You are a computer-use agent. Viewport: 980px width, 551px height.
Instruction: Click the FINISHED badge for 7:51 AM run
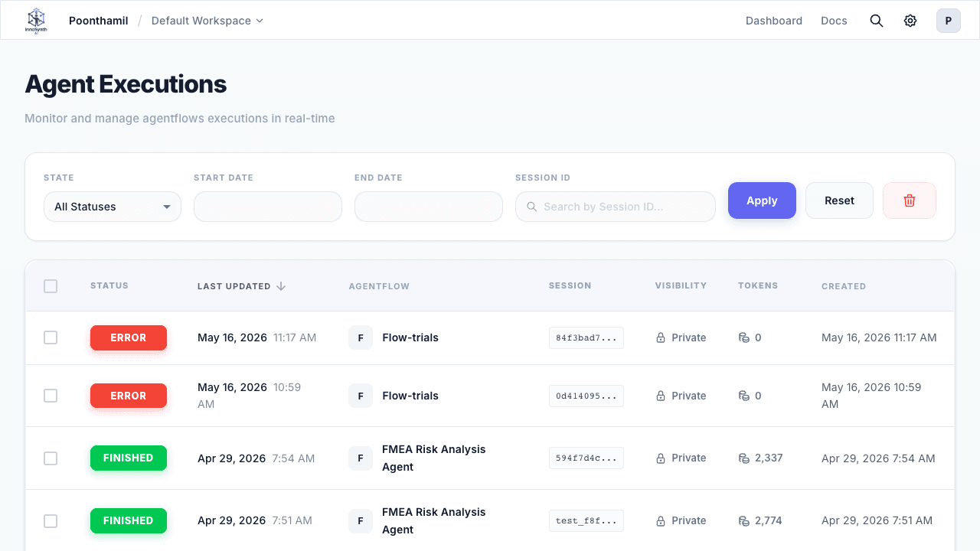129,520
